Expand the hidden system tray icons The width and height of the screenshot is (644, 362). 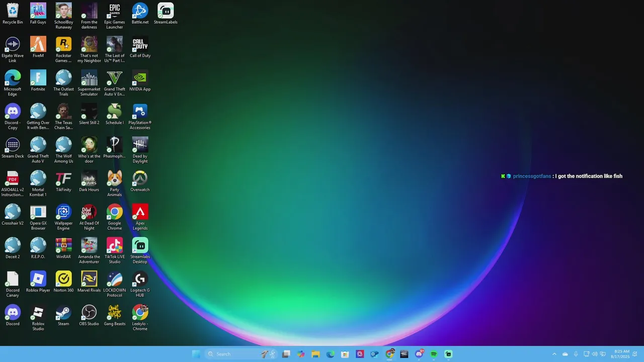click(x=554, y=354)
